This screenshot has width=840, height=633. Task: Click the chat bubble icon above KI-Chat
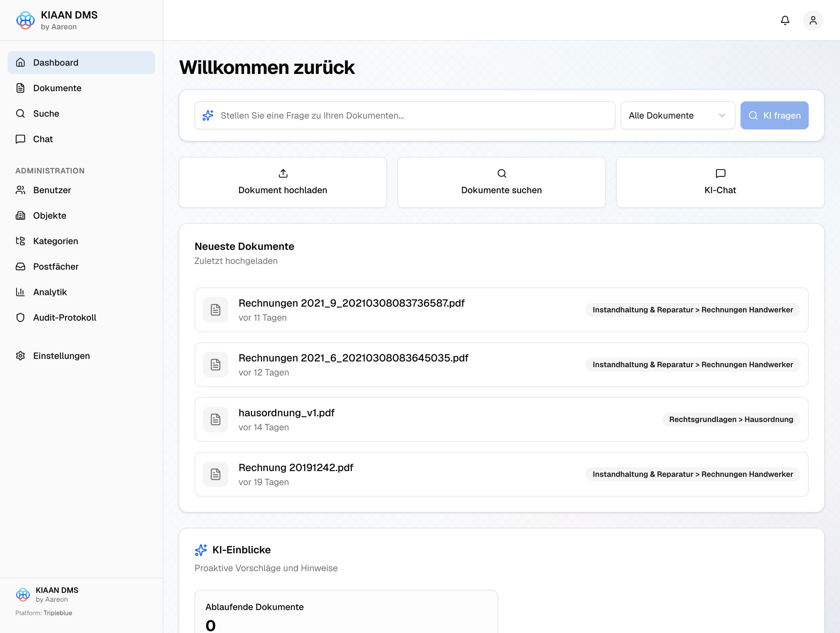[720, 173]
